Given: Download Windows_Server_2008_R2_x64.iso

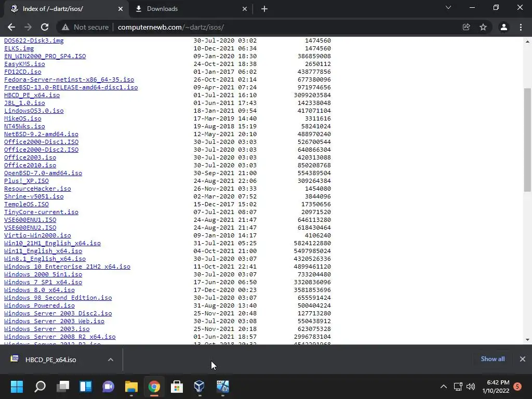Looking at the screenshot, I should [x=60, y=337].
